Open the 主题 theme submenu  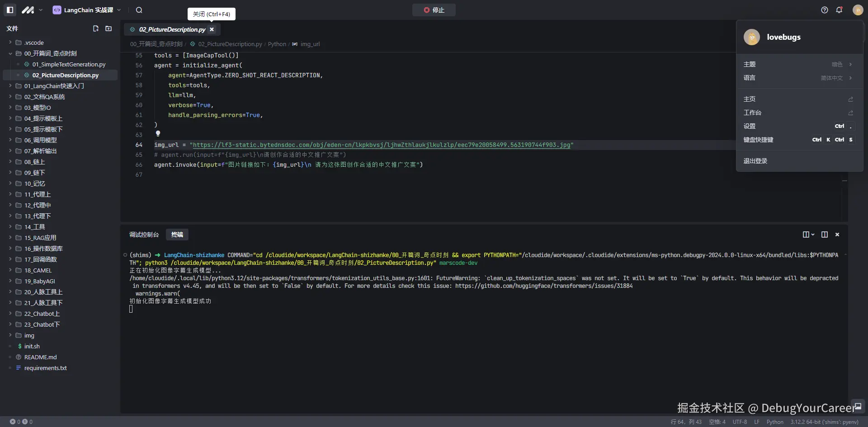[798, 64]
